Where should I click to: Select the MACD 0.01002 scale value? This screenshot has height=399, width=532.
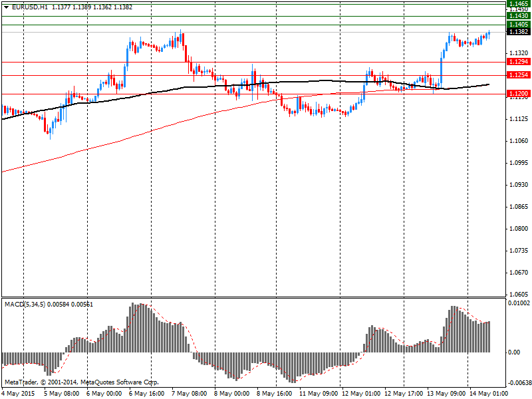519,303
